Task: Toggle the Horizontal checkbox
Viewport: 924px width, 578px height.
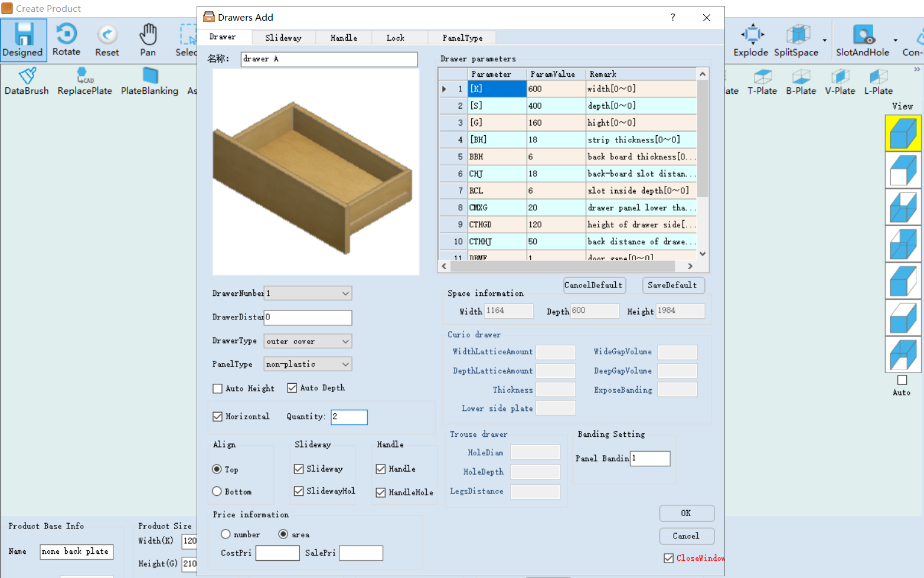Action: tap(217, 416)
